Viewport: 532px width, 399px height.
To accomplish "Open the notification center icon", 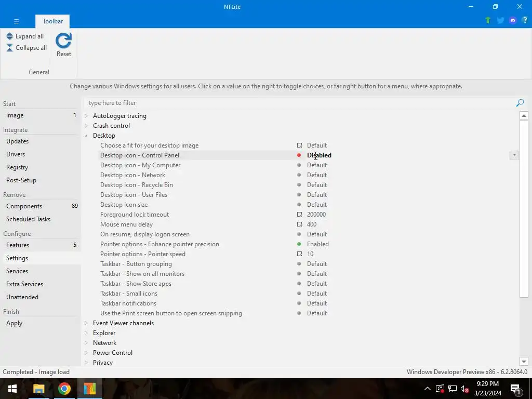I will coord(515,390).
